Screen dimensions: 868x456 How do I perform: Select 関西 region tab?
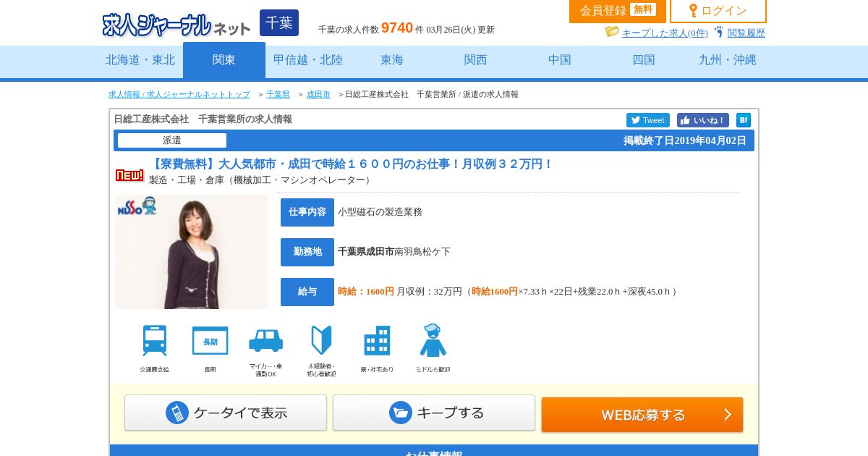(476, 60)
